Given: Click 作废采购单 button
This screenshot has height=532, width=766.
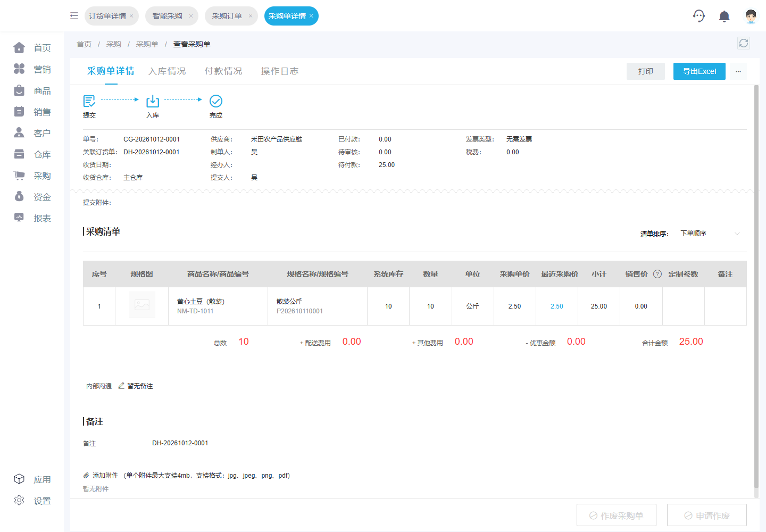Looking at the screenshot, I should (617, 516).
